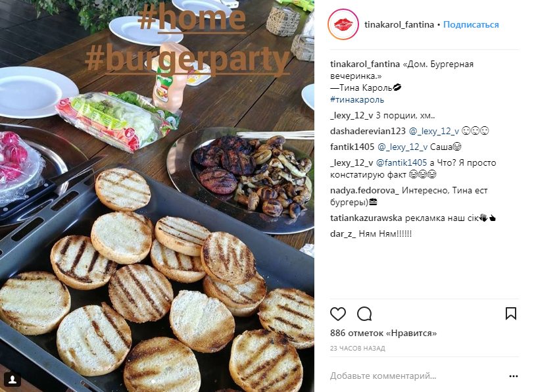Open the tinakarol_fantina profile avatar
This screenshot has height=392, width=534.
pos(343,24)
